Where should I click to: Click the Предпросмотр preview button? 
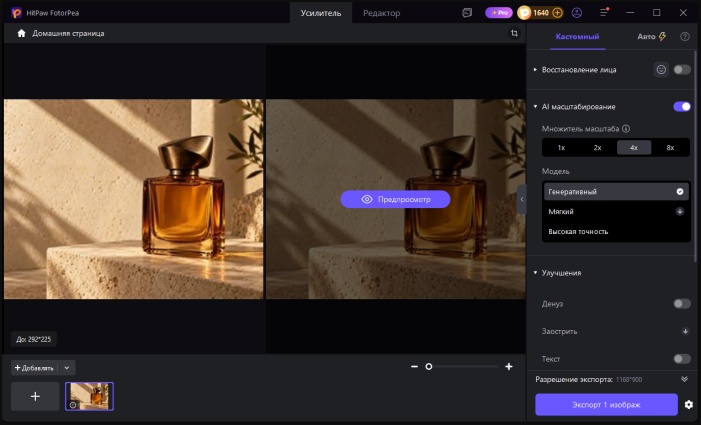tap(395, 199)
